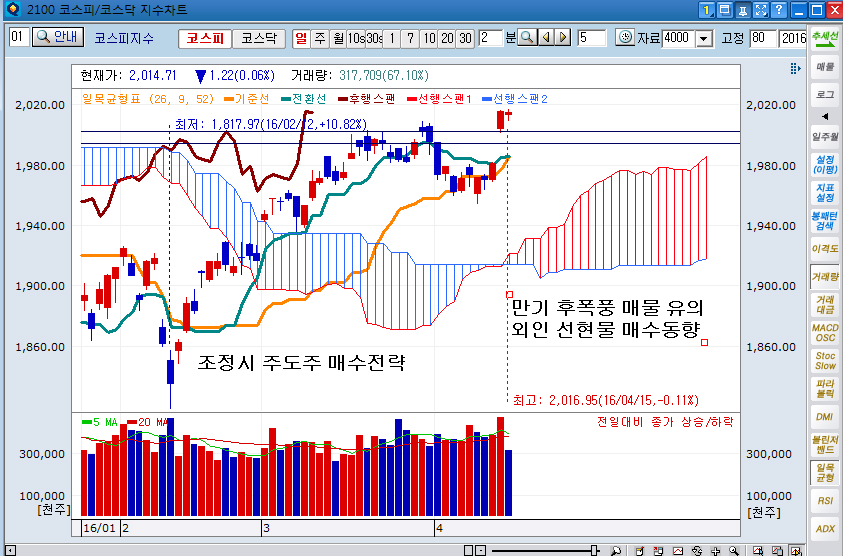Switch to the 코스닥 market

pyautogui.click(x=258, y=38)
